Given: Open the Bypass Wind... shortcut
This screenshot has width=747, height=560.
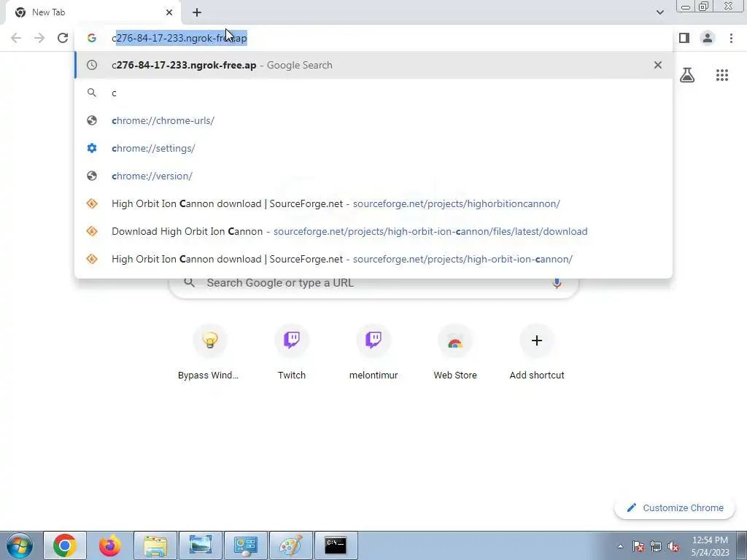Looking at the screenshot, I should click(x=209, y=352).
